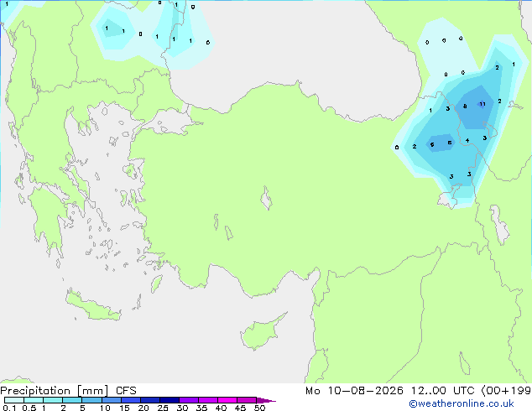Click the '4' precipitation value on map
Screen dimensions: 532x411
(x=467, y=140)
